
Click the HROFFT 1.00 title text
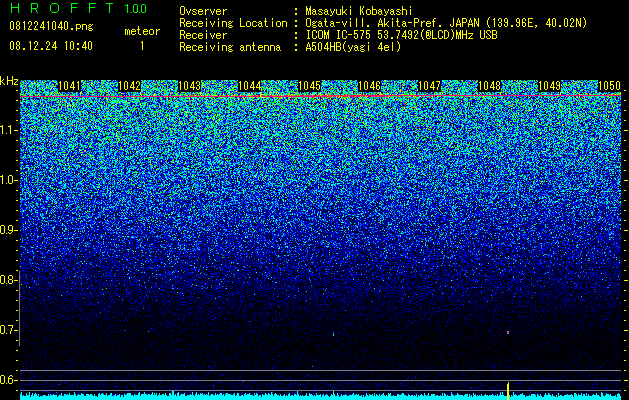click(78, 8)
